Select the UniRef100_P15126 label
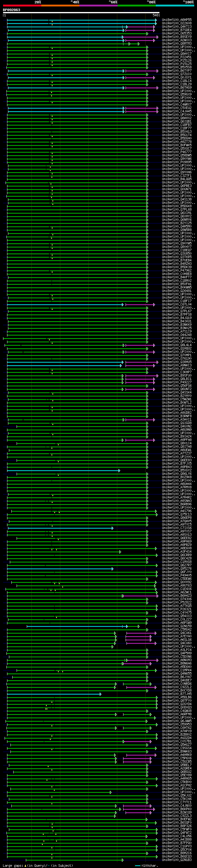Screen dimensions: 197x868 (x=177, y=60)
